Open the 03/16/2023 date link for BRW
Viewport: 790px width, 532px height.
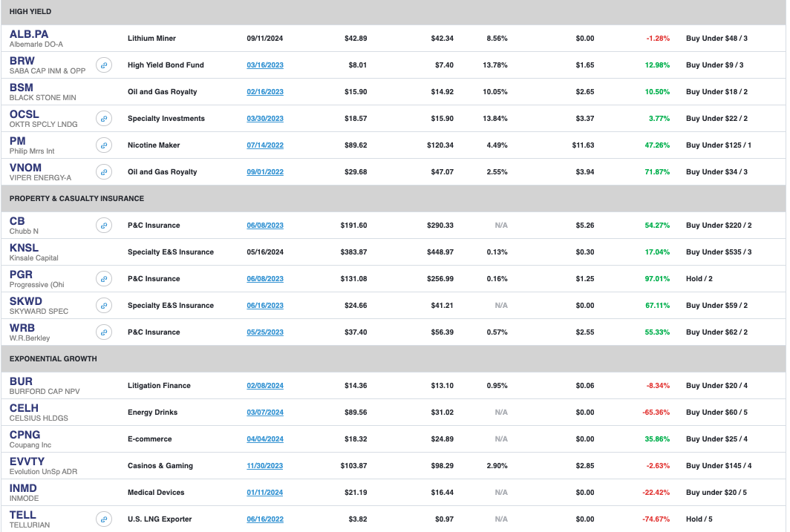point(265,65)
